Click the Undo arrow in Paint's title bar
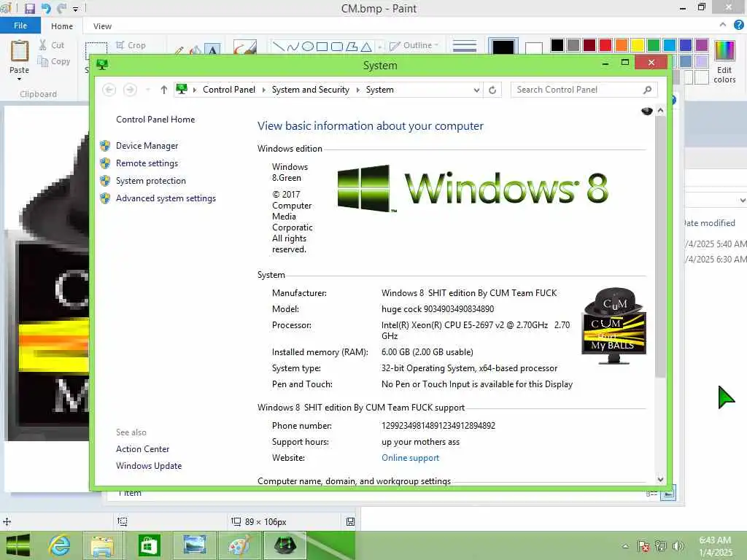 click(x=46, y=8)
